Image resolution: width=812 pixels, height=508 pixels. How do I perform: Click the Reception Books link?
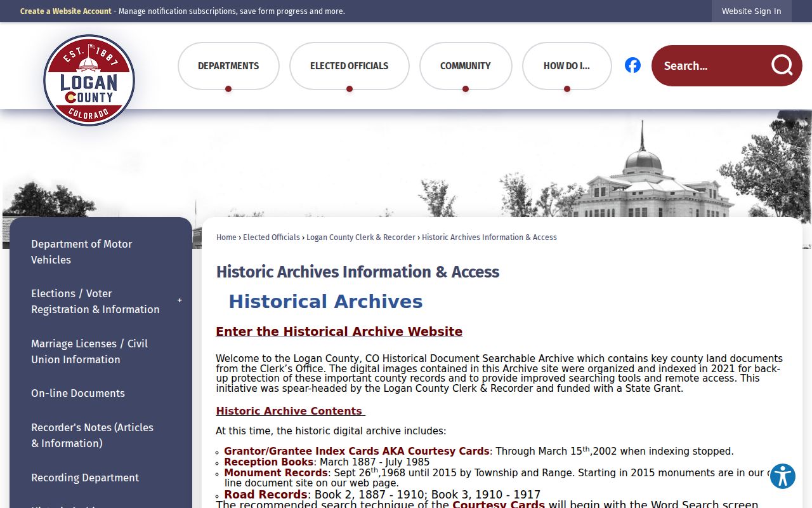(268, 462)
